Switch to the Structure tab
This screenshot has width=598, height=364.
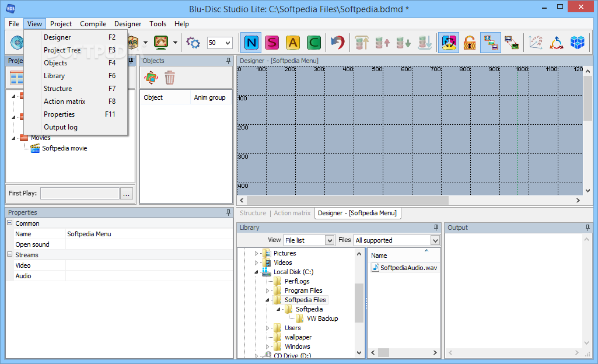253,213
